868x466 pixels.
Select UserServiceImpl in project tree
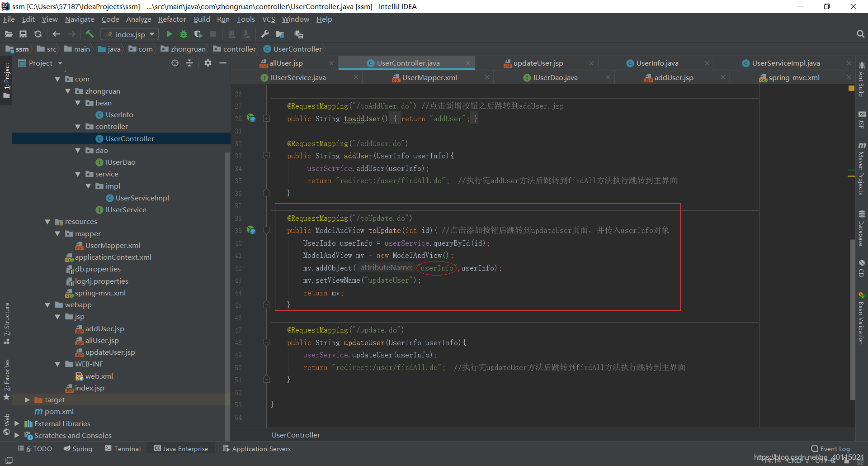[142, 198]
